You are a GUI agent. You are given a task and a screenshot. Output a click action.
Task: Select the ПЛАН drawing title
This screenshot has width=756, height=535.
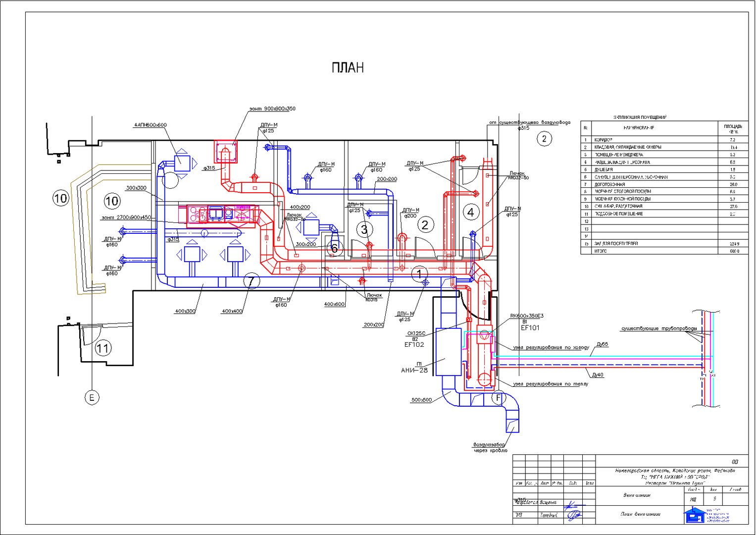[348, 67]
